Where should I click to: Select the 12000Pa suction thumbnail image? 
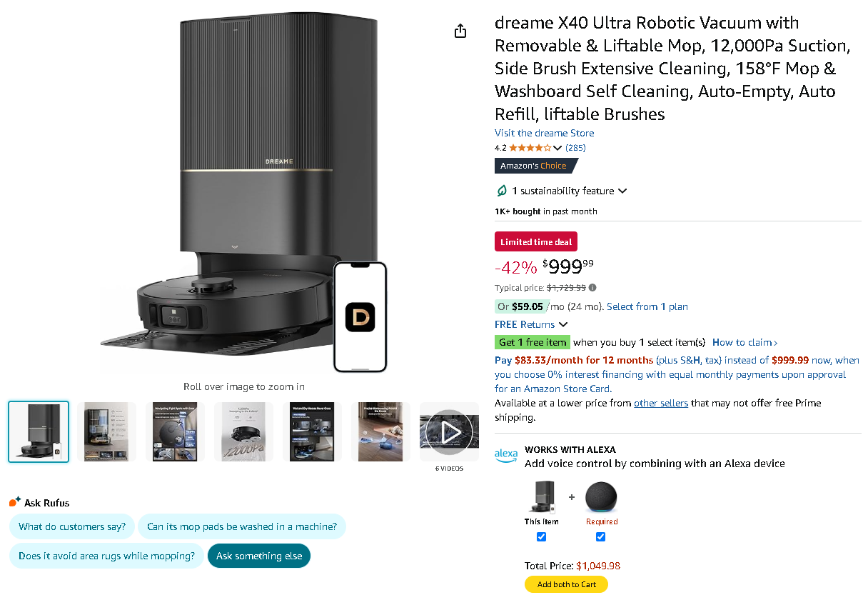click(x=243, y=431)
